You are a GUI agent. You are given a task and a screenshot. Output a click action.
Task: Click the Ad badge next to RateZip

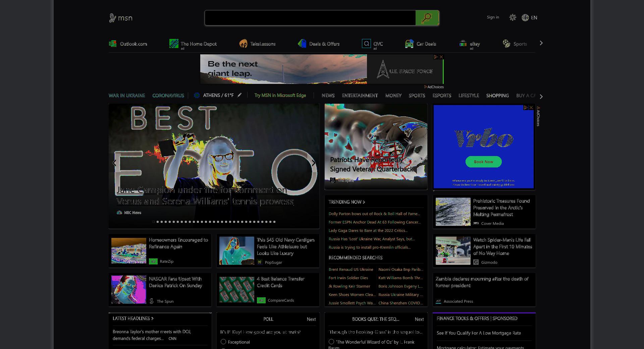153,261
